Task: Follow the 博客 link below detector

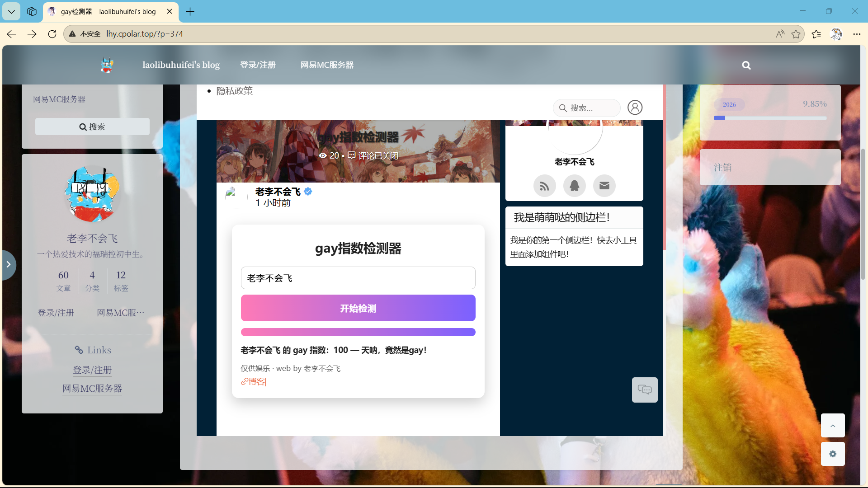Action: pos(256,382)
